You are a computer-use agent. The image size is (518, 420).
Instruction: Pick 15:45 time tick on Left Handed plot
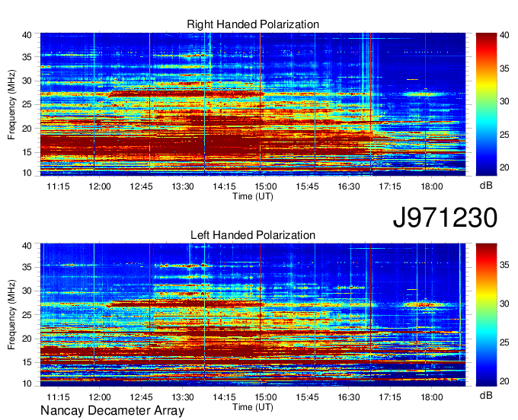pos(307,397)
